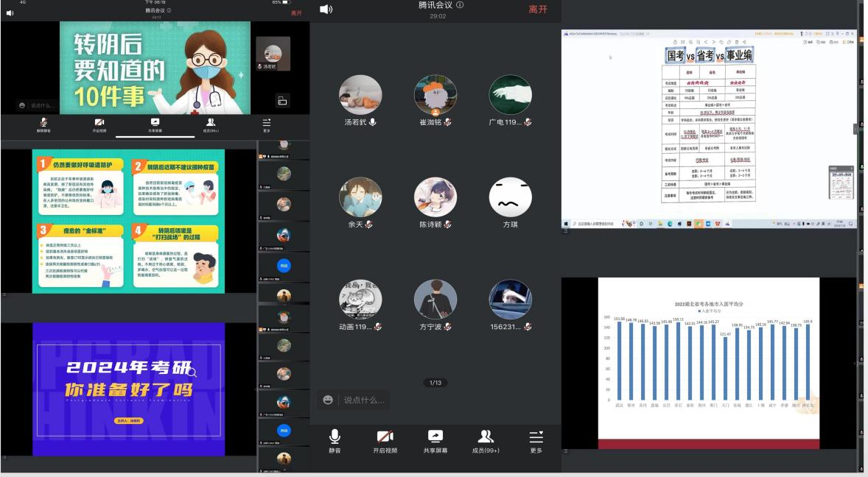Screen dimensions: 868x477
Task: Click the 静音 microphone icon in center toolbar
Action: pyautogui.click(x=335, y=437)
